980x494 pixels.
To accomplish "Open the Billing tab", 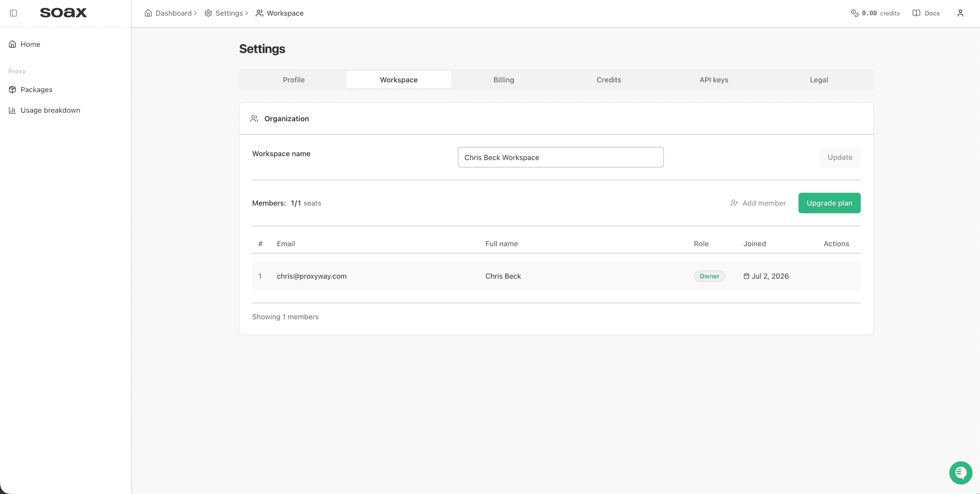I will (504, 80).
